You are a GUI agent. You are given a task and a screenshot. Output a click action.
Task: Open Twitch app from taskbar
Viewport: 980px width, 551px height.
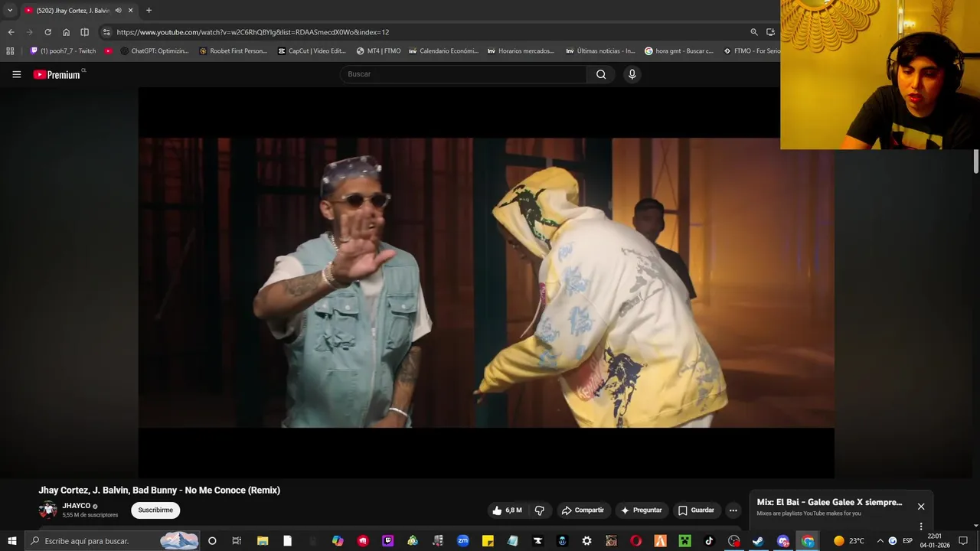(388, 541)
